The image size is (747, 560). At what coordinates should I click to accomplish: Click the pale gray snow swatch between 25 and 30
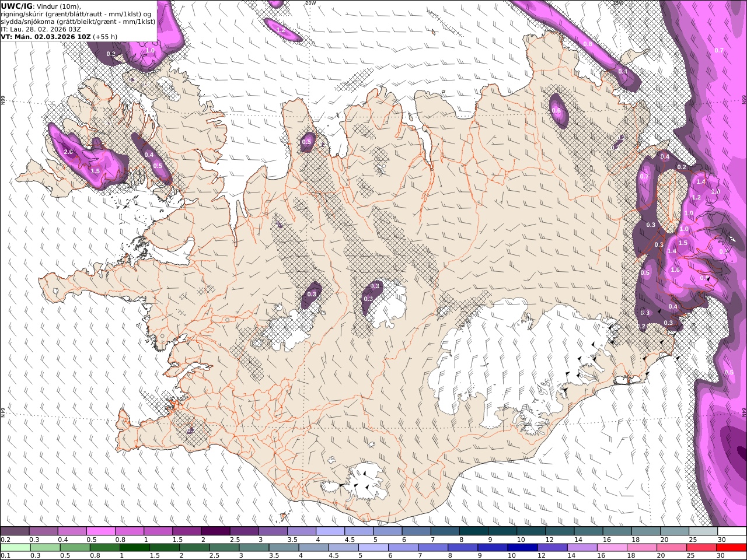(x=703, y=531)
